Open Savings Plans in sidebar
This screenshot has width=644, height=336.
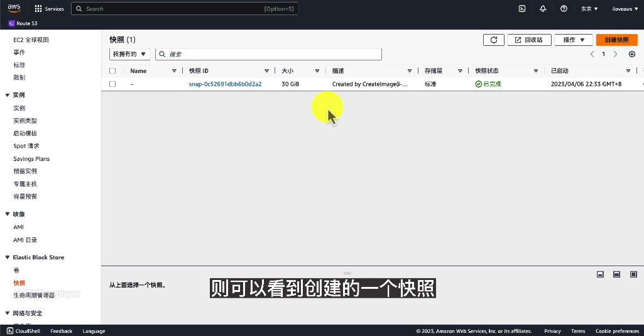[31, 159]
